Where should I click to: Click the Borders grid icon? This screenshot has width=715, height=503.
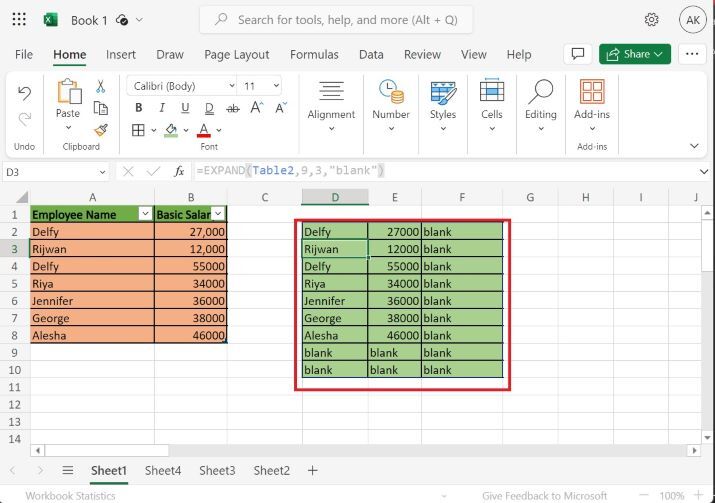pyautogui.click(x=138, y=130)
